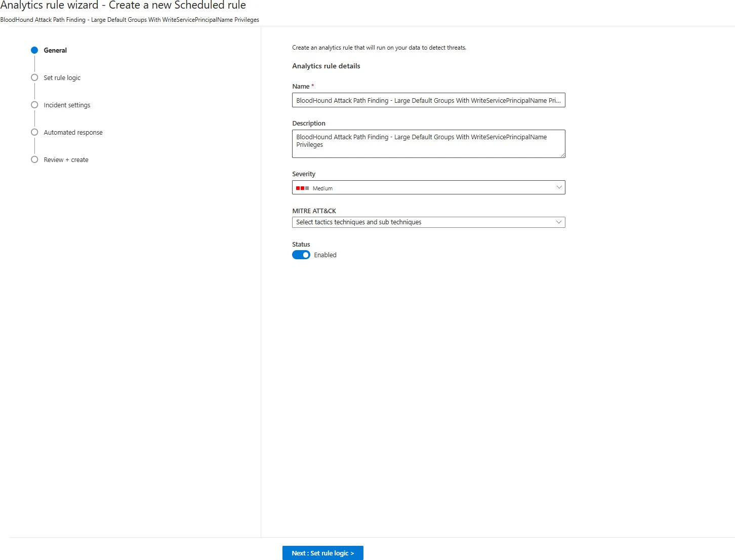This screenshot has width=735, height=560.
Task: Click the Review + create step circle
Action: click(34, 159)
